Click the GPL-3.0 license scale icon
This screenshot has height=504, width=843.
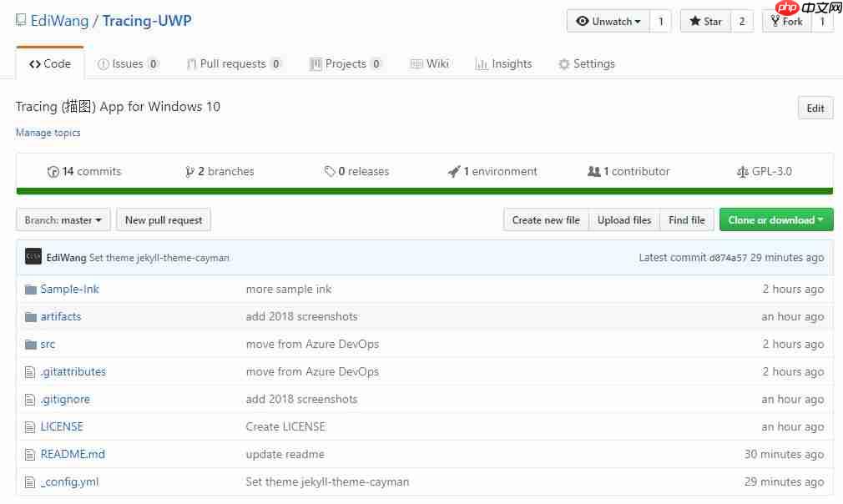[743, 172]
